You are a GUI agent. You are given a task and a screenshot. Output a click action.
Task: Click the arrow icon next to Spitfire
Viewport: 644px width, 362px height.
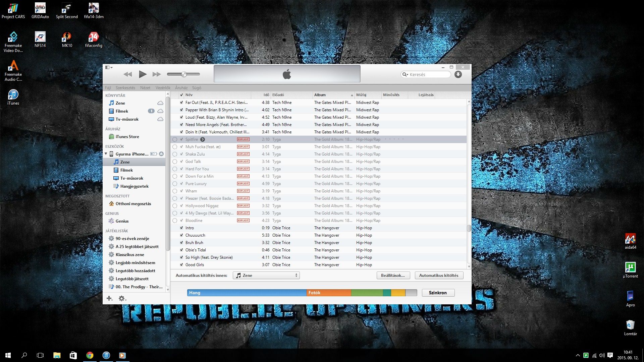(x=203, y=139)
